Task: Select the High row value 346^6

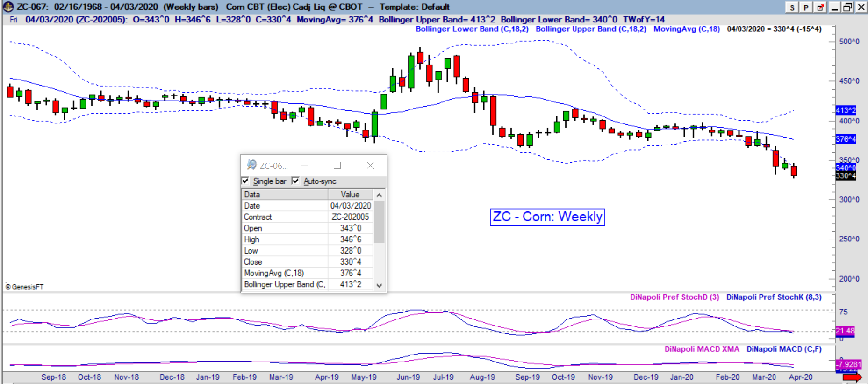Action: point(351,239)
